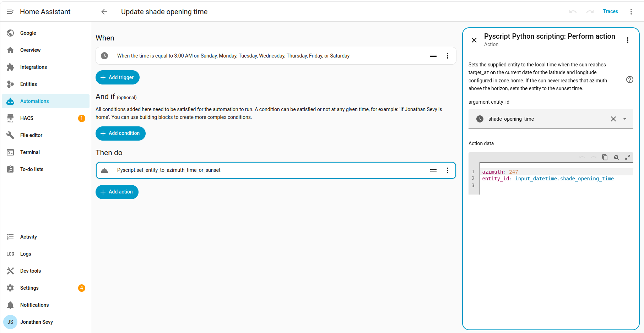This screenshot has width=644, height=333.
Task: Open the automation overflow menu in top bar
Action: (631, 12)
